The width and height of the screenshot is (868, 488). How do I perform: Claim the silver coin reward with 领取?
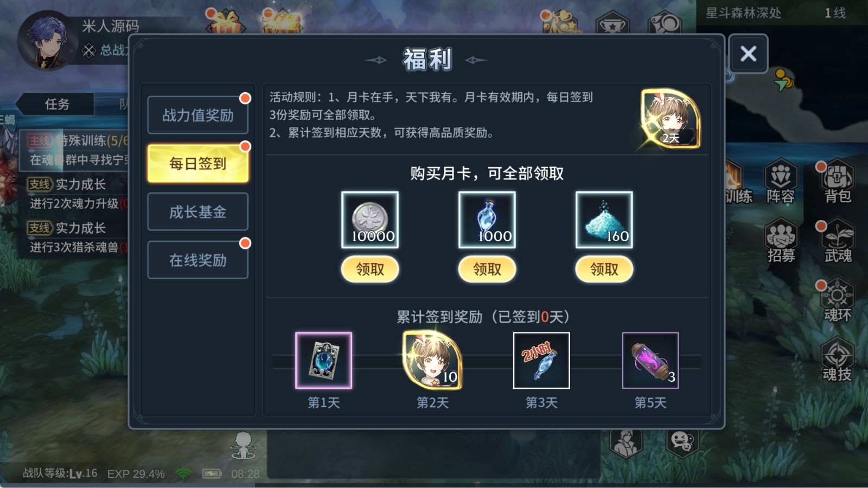click(x=370, y=269)
